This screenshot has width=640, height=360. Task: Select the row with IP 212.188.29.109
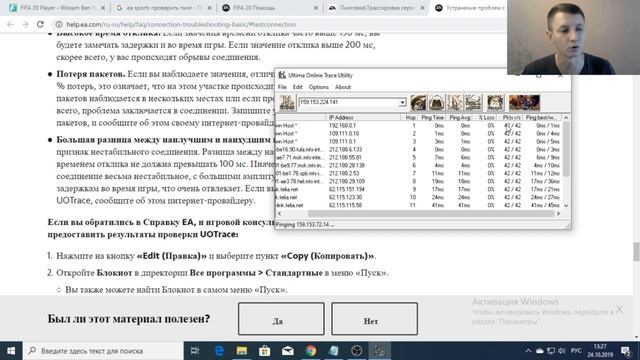coord(419,181)
